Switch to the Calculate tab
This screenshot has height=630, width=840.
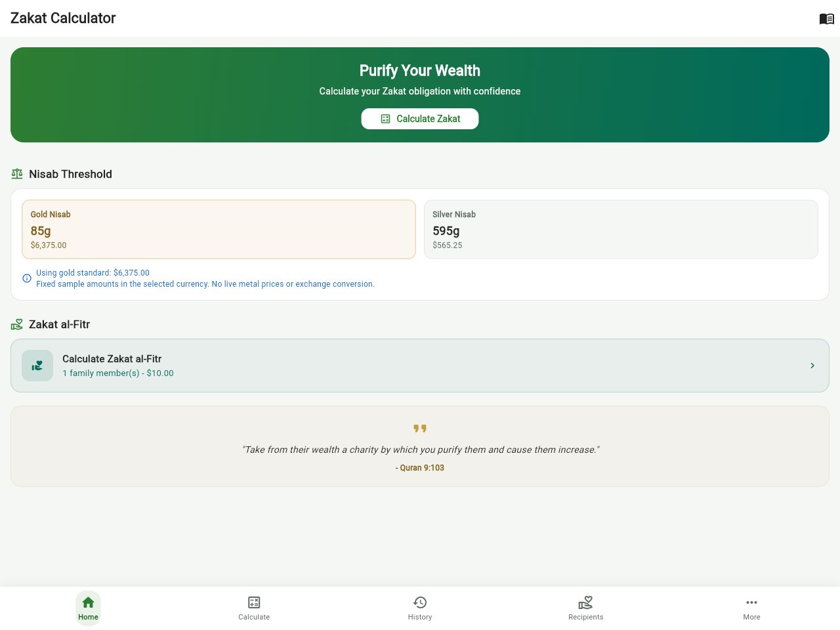tap(254, 608)
